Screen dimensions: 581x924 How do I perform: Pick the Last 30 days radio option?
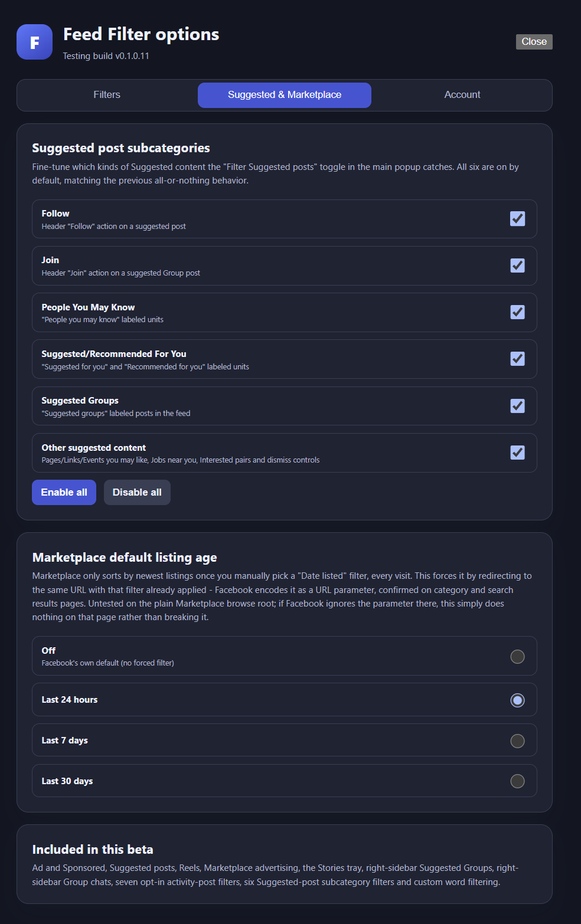click(x=517, y=781)
